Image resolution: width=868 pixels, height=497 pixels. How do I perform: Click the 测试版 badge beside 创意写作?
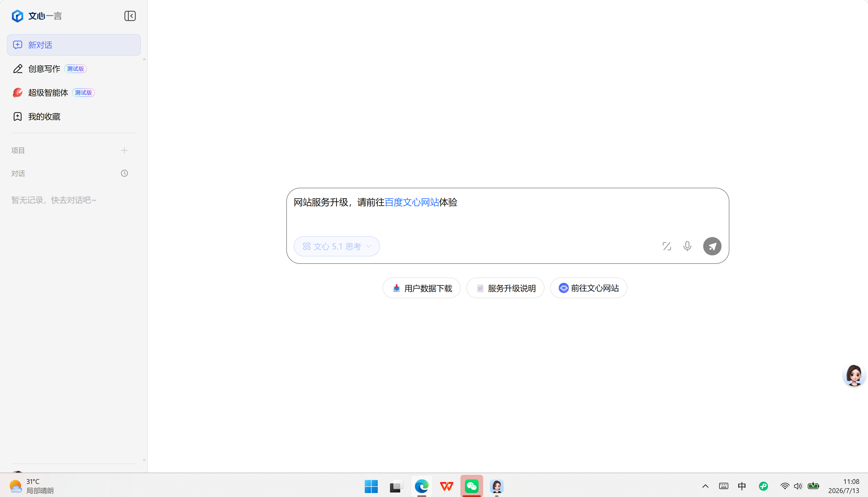(76, 69)
